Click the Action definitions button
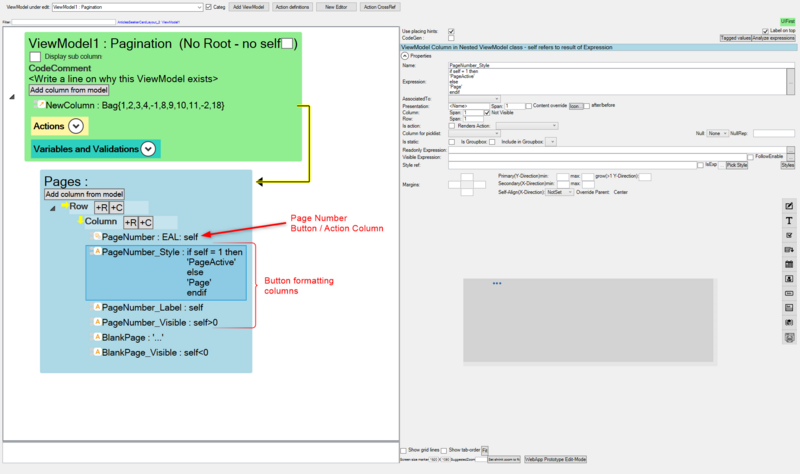 click(x=292, y=7)
